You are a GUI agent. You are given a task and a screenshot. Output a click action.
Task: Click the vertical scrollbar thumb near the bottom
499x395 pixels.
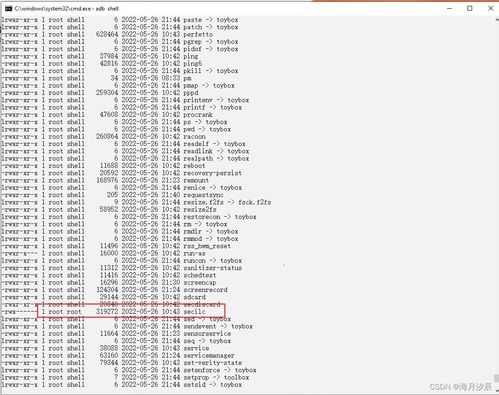497,378
